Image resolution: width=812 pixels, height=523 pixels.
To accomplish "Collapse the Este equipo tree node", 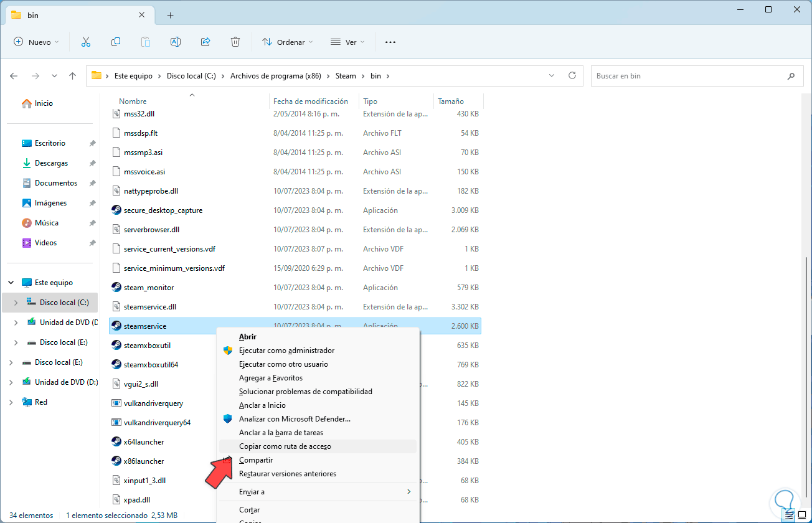I will point(11,283).
